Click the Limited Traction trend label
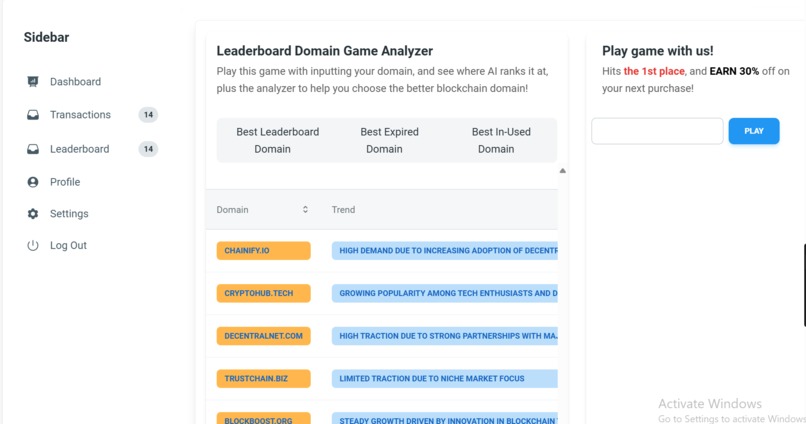 [x=445, y=379]
